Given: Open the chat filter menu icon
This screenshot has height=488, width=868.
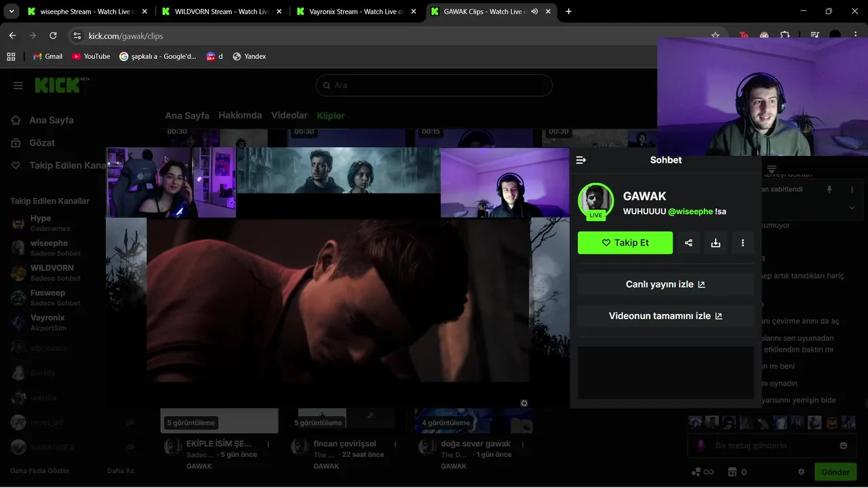Looking at the screenshot, I should (x=772, y=169).
